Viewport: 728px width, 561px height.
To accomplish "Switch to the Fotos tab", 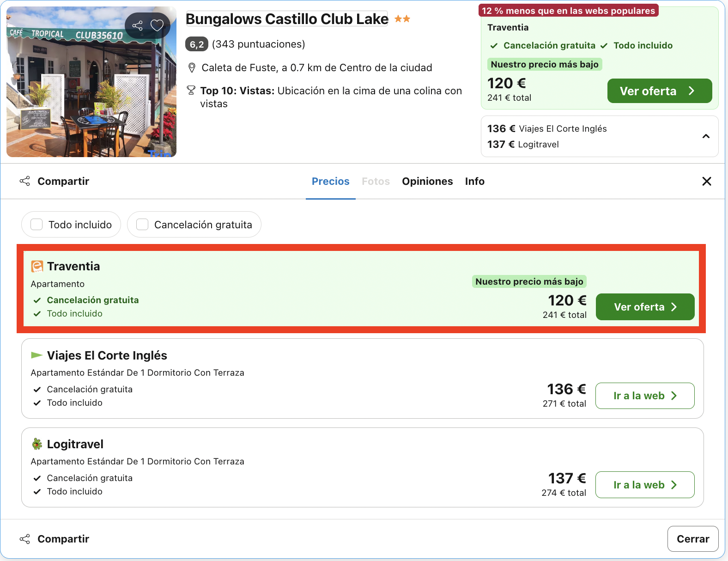I will (x=376, y=181).
